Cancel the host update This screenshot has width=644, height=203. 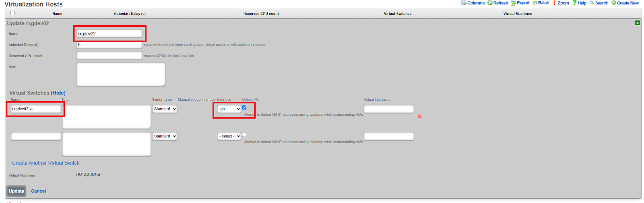tap(39, 191)
